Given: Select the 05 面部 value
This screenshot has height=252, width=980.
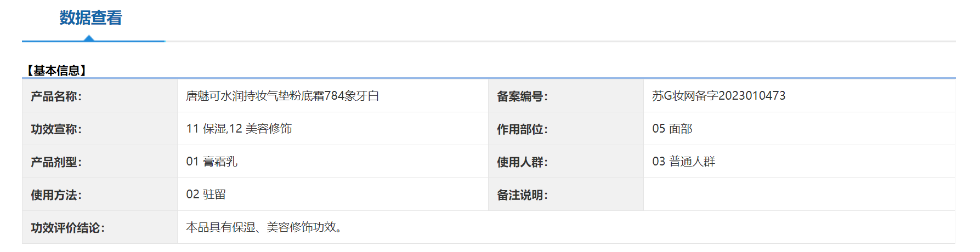Looking at the screenshot, I should click(672, 129).
